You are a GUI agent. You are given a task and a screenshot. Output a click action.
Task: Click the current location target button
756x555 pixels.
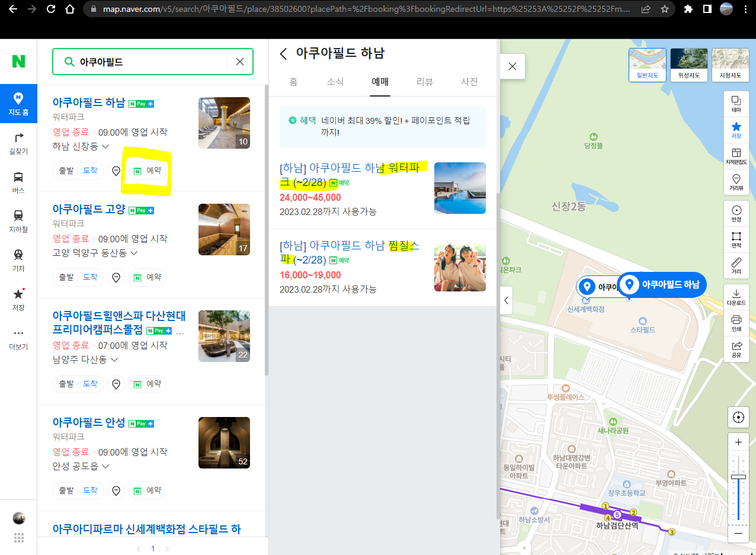(738, 417)
